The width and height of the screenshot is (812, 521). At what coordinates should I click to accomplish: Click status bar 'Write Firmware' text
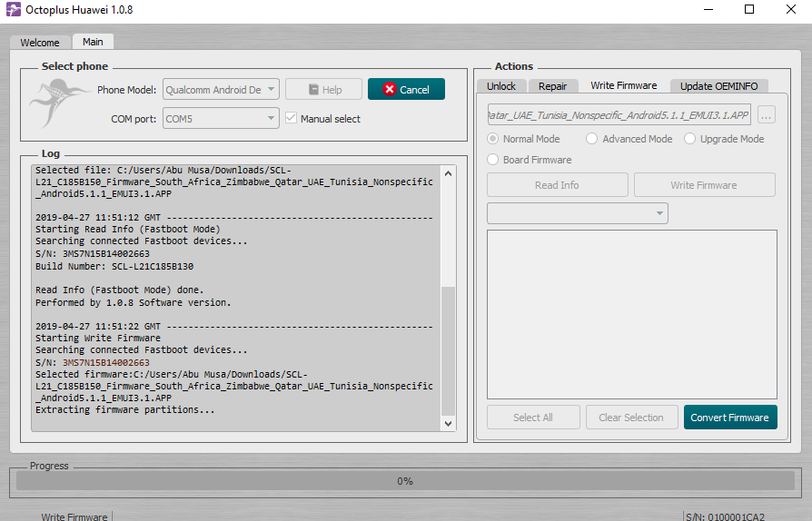[x=74, y=516]
